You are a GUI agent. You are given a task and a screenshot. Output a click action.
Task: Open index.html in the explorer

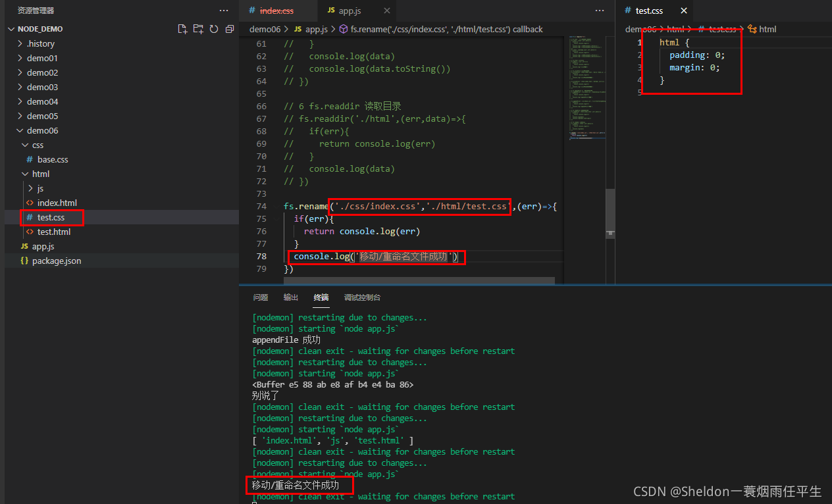click(122, 203)
